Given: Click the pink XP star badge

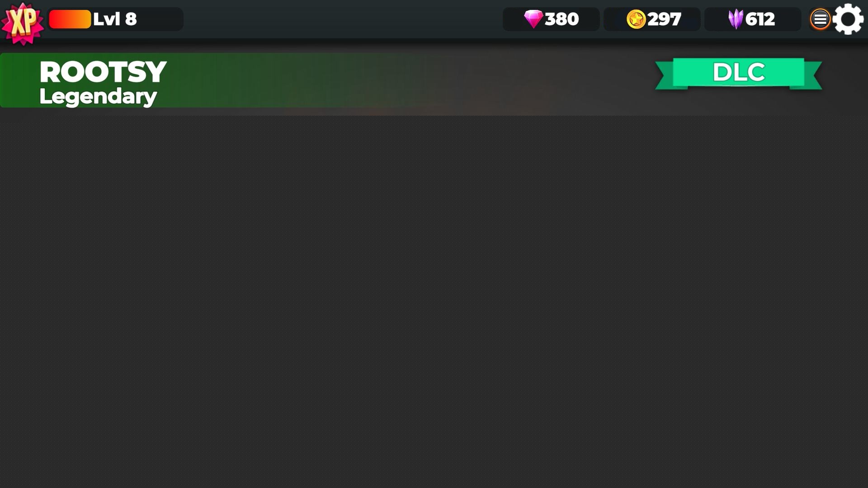Looking at the screenshot, I should [x=23, y=23].
